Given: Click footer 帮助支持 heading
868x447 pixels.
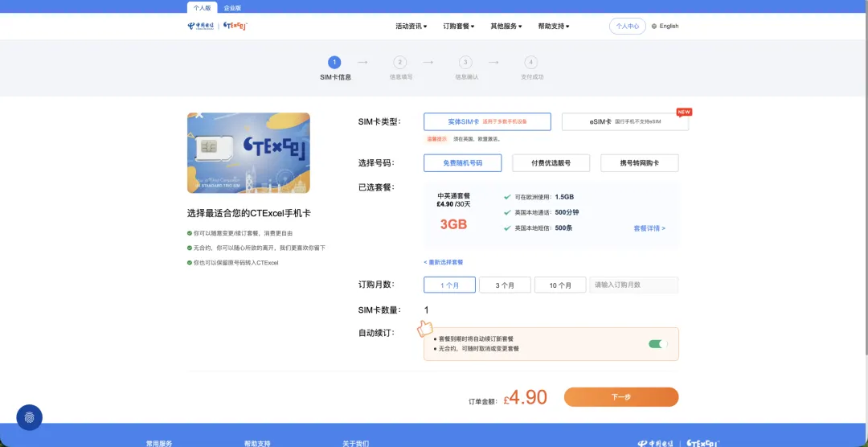Looking at the screenshot, I should (257, 444).
